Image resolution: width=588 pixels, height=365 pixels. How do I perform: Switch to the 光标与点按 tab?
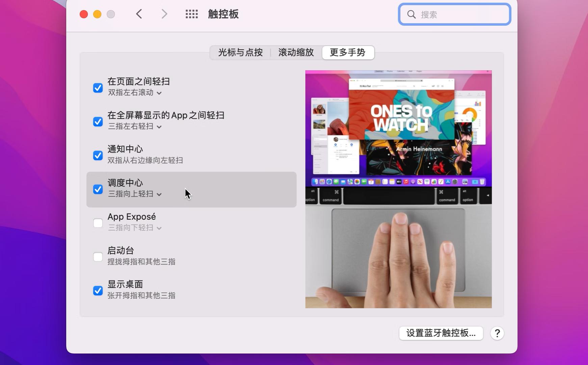click(x=240, y=53)
